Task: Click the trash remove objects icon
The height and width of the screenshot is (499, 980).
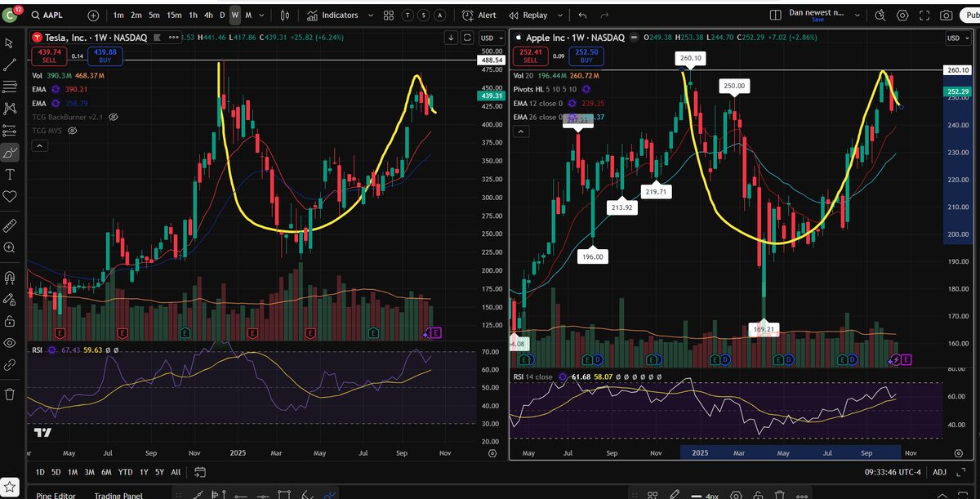Action: [10, 394]
